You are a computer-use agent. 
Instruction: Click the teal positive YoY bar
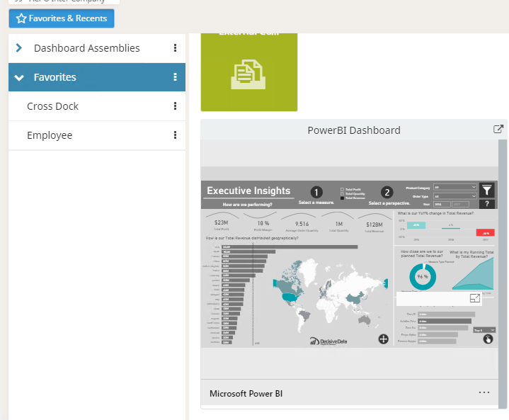pos(416,225)
